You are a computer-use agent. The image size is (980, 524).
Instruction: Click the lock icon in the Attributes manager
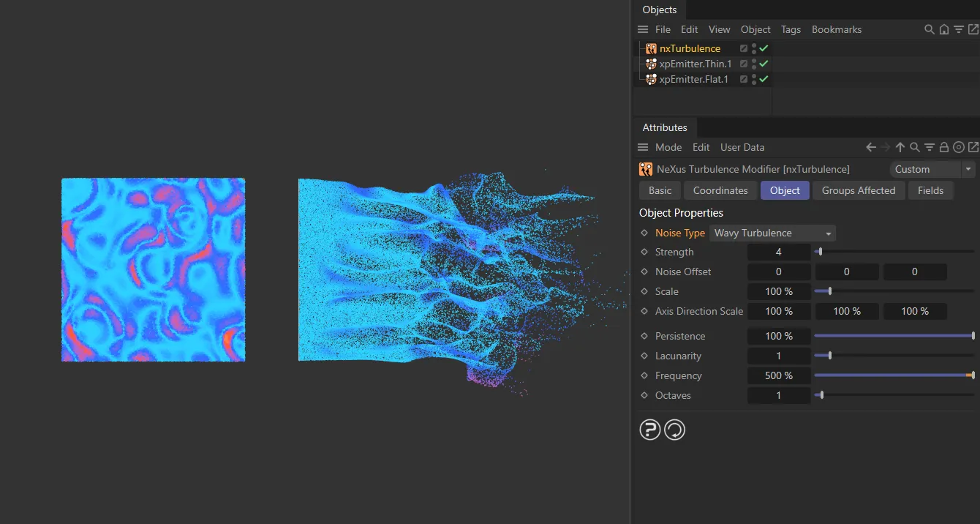coord(944,147)
